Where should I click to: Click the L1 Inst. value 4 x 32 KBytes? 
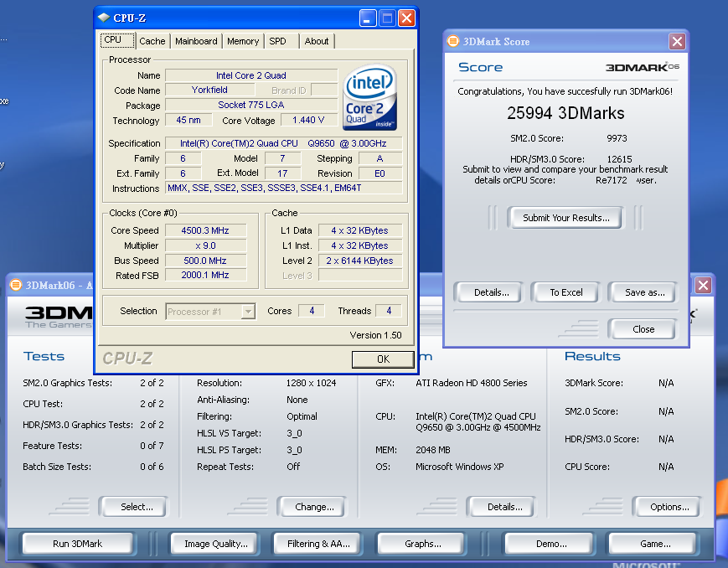[360, 245]
